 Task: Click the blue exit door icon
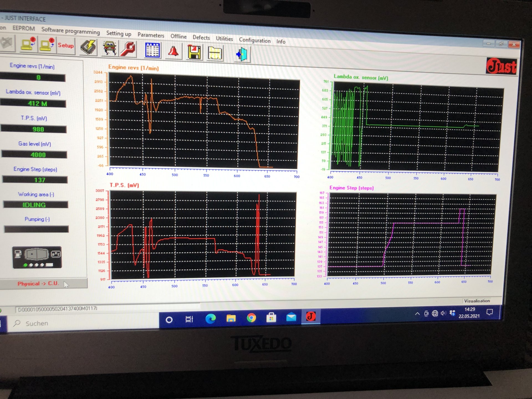coord(242,54)
